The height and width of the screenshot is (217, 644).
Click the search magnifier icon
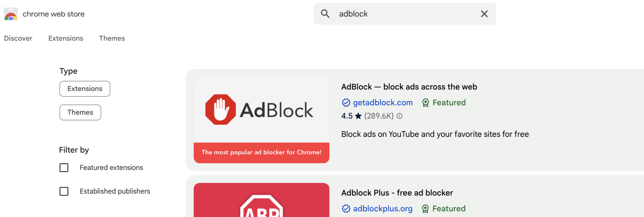325,14
